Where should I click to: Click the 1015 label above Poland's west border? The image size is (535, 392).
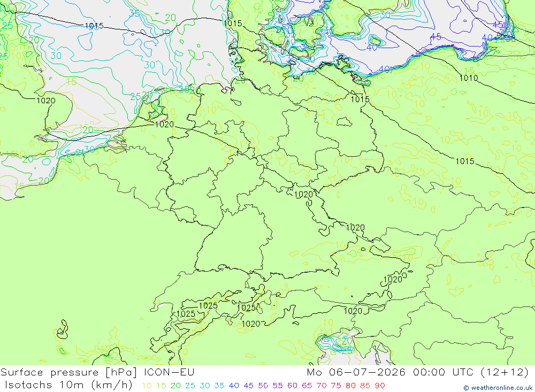360,99
